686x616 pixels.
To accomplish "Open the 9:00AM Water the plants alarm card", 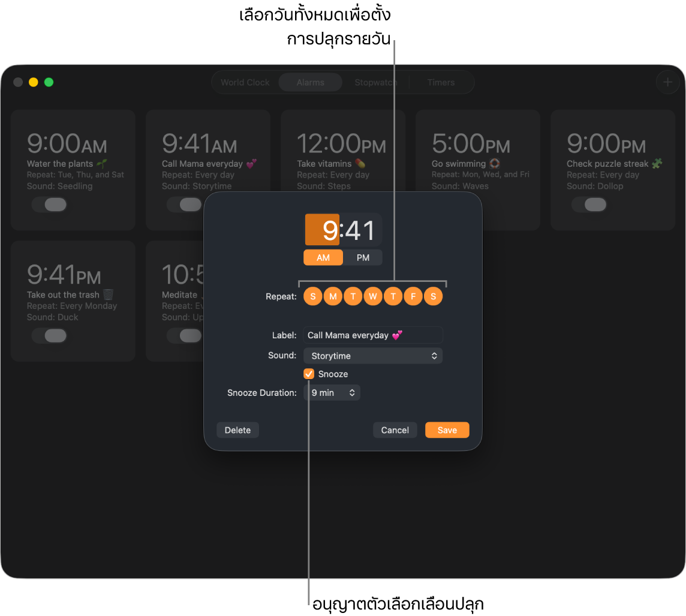I will click(x=73, y=170).
